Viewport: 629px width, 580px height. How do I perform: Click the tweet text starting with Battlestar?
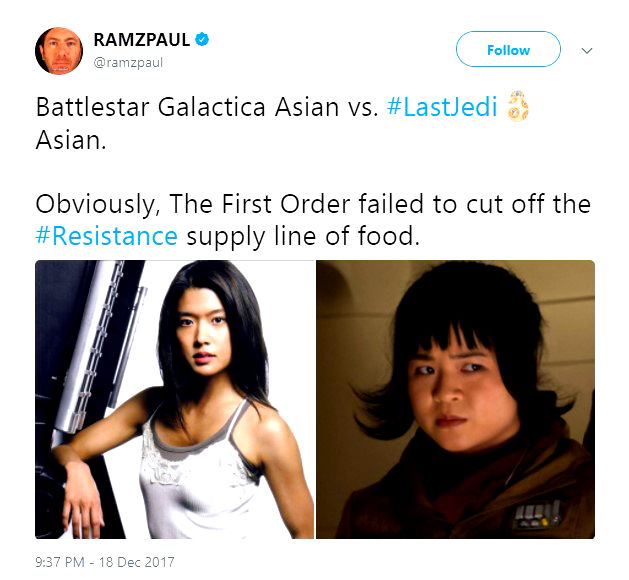point(282,123)
